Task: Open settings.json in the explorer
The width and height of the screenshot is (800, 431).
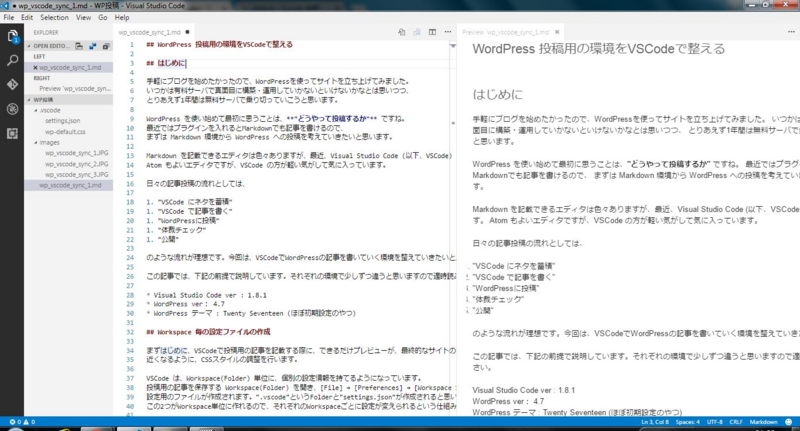Action: click(62, 121)
